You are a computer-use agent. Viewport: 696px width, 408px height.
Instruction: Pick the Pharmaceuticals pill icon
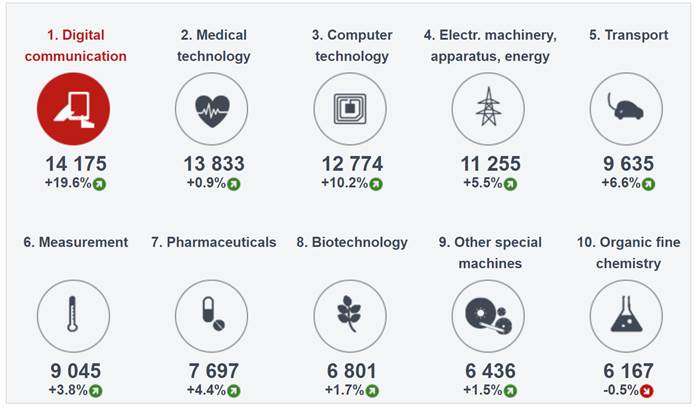click(212, 316)
